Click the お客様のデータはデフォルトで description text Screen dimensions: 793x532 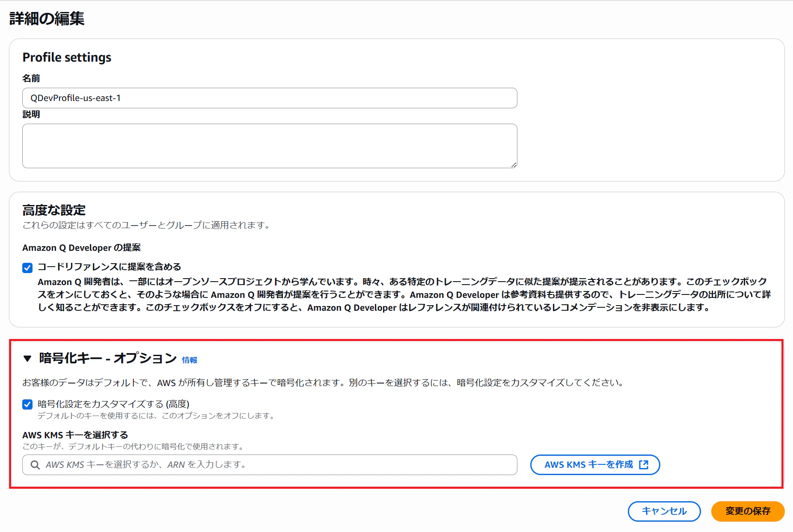tap(324, 383)
